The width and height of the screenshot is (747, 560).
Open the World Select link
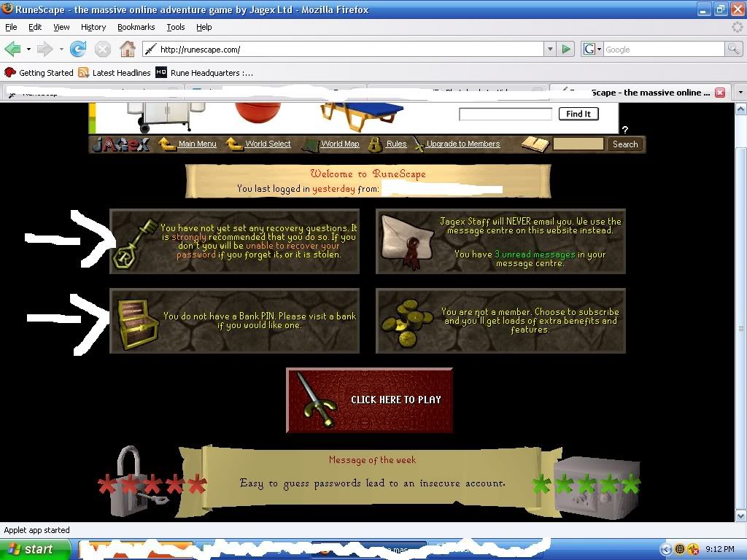[x=268, y=144]
